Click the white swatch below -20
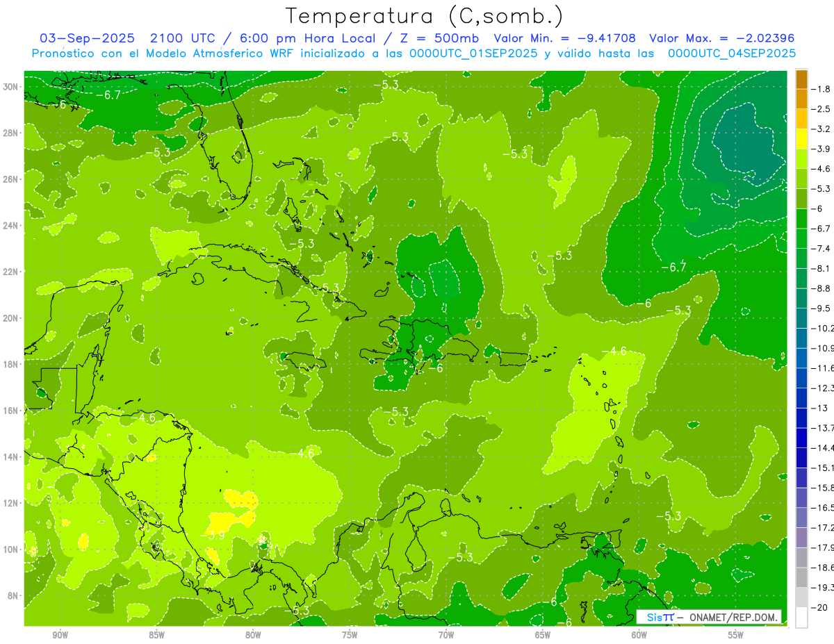This screenshot has height=644, width=834. pyautogui.click(x=801, y=617)
